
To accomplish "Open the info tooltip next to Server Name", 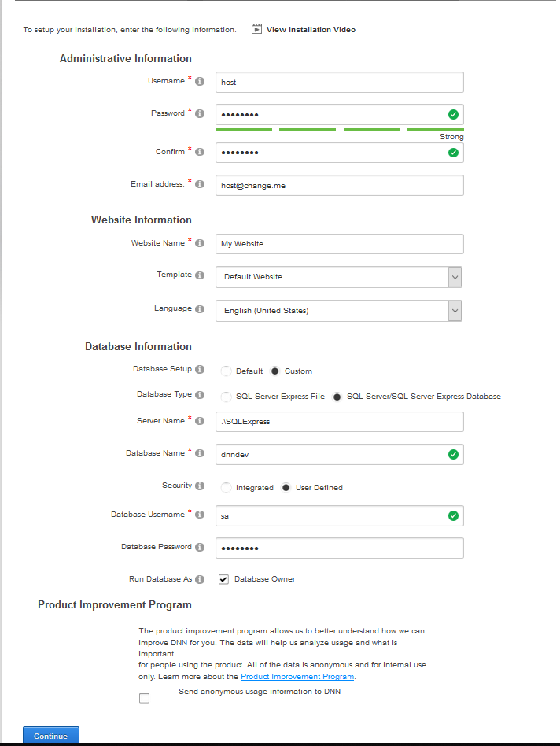I will click(x=199, y=421).
